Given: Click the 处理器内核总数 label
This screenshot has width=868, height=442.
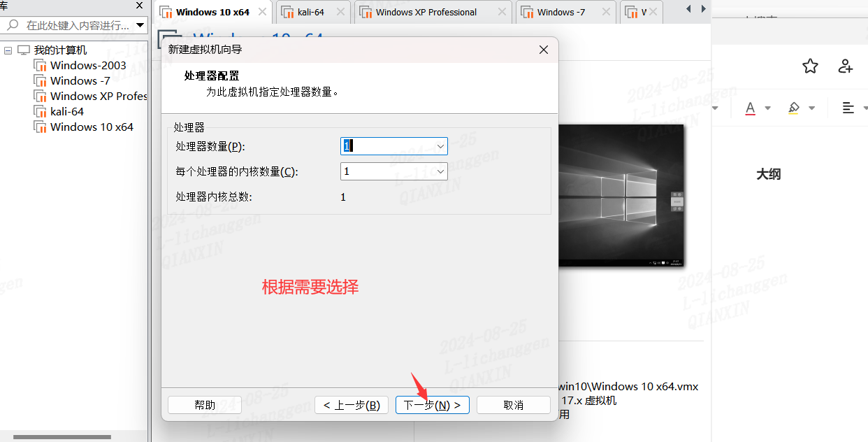Looking at the screenshot, I should pos(214,197).
